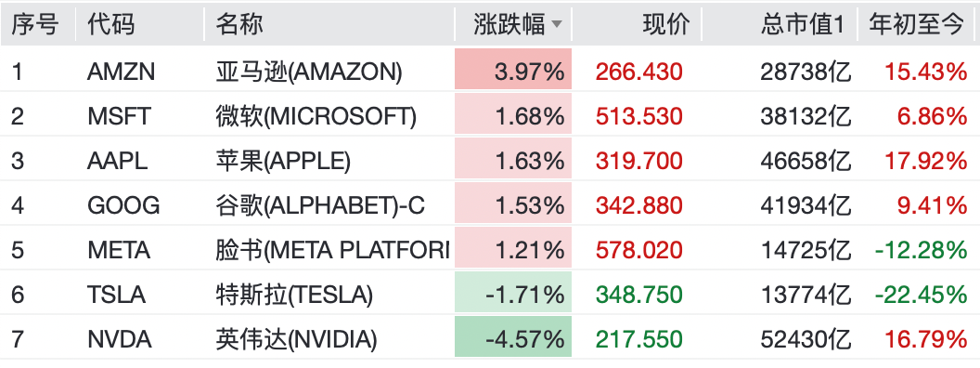Click the TSLA price 348.750
The height and width of the screenshot is (368, 980).
(639, 295)
